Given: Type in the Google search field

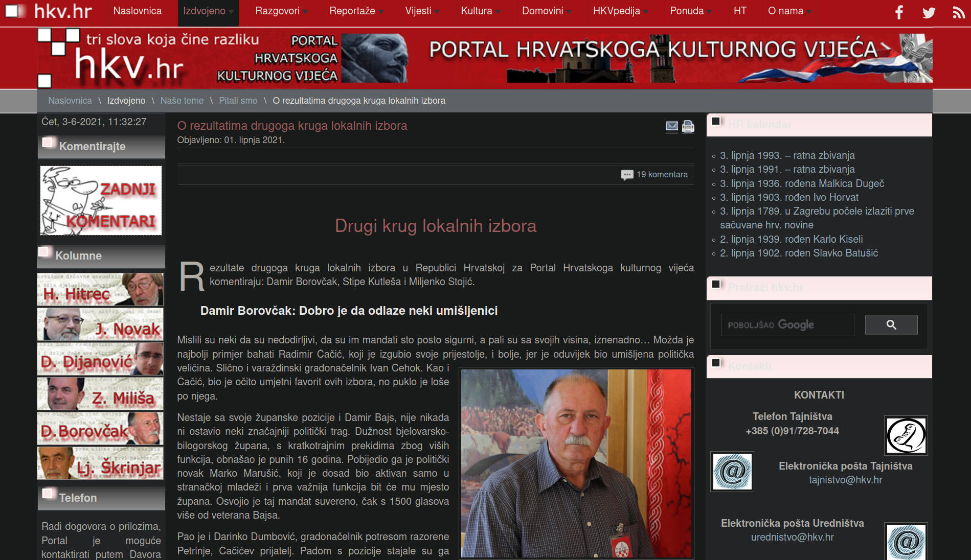Looking at the screenshot, I should (x=787, y=325).
